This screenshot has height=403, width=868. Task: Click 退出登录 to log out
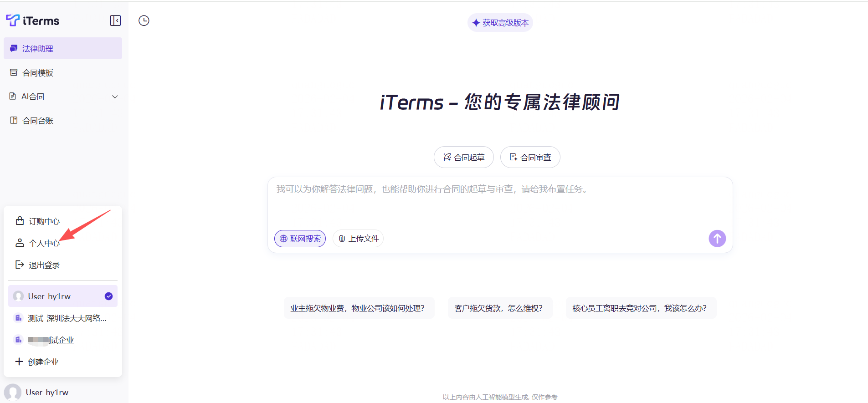(63, 265)
